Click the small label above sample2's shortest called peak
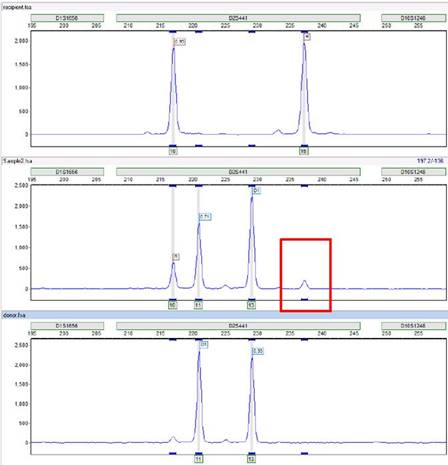This screenshot has height=466, width=448. (176, 257)
